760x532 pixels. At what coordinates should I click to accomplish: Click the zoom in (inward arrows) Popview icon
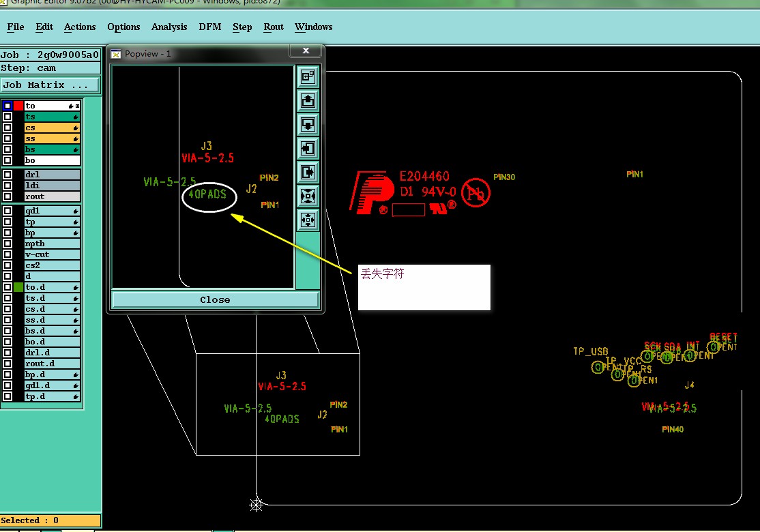(308, 196)
